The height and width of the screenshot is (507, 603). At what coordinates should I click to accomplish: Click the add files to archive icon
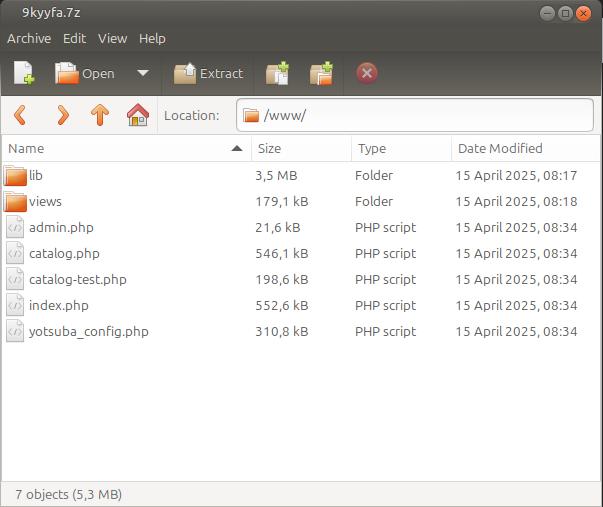click(x=278, y=73)
